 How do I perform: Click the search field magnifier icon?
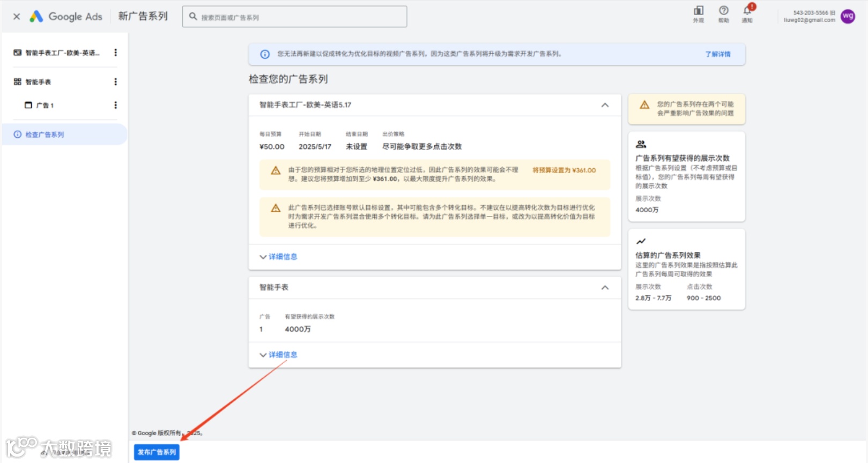pyautogui.click(x=193, y=17)
